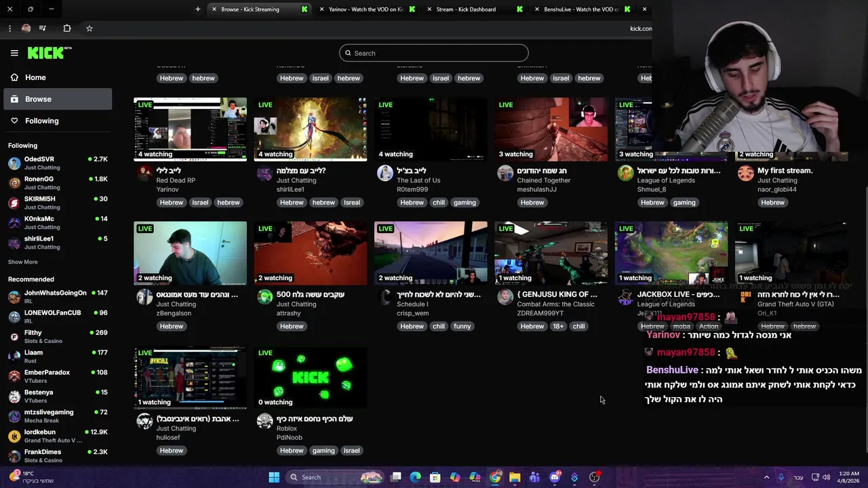Open the Schedule I stream thumbnail
Image resolution: width=868 pixels, height=488 pixels.
[x=431, y=253]
